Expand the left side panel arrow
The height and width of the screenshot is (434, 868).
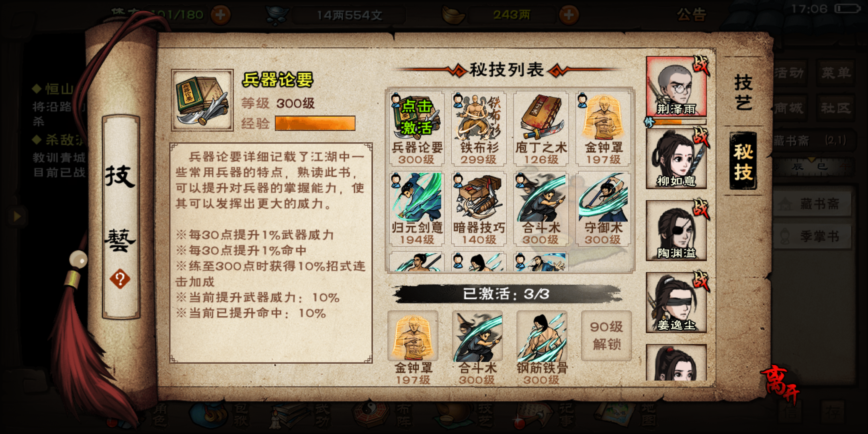pos(17,216)
